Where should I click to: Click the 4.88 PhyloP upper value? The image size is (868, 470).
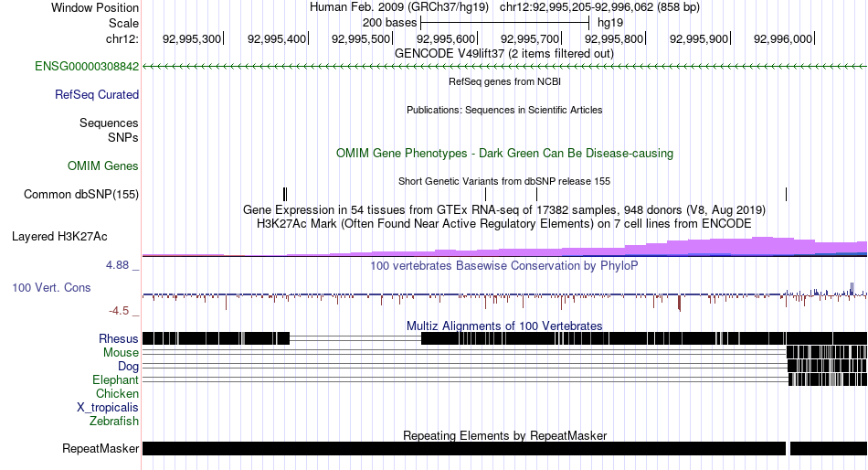click(117, 265)
